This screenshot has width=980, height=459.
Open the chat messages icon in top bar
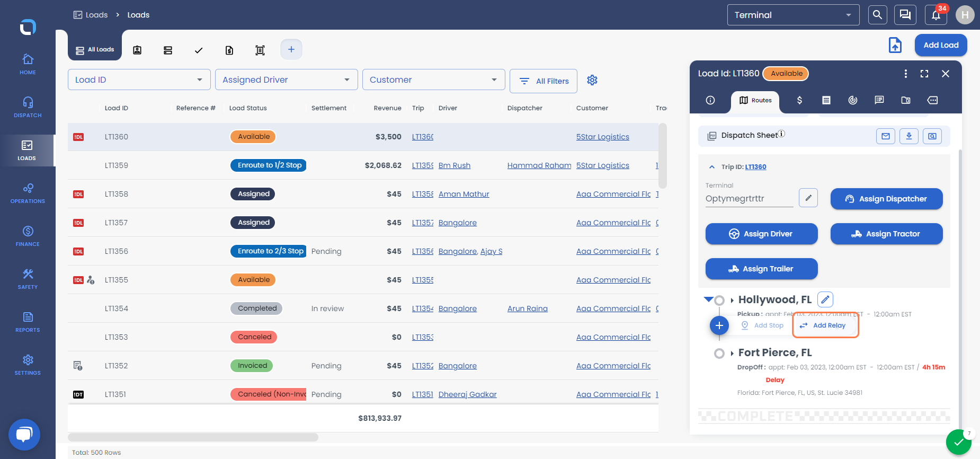tap(905, 15)
